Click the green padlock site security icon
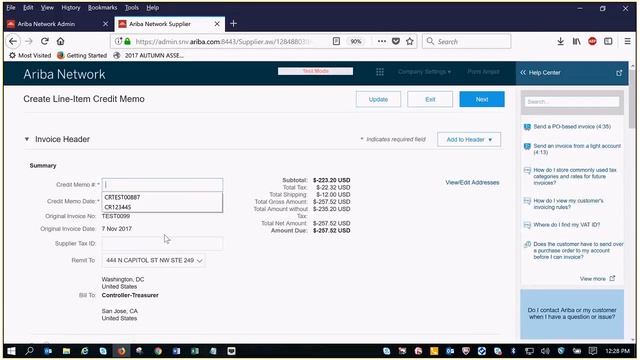This screenshot has width=640, height=360. point(128,41)
